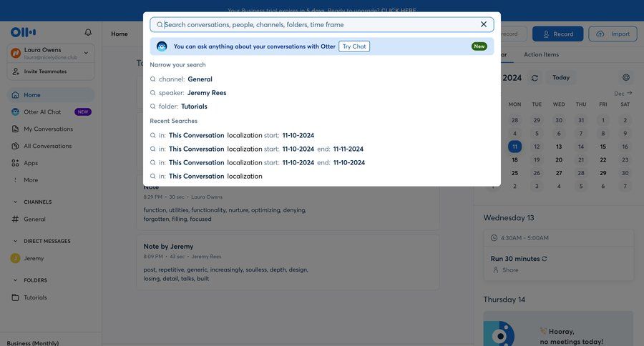The height and width of the screenshot is (346, 644).
Task: Click Jeremy avatar in direct messages
Action: point(15,258)
